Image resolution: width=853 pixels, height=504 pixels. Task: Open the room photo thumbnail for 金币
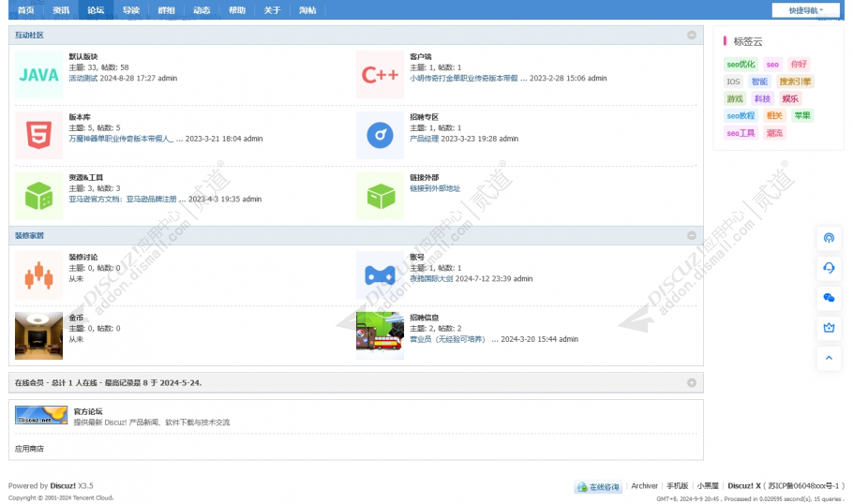tap(38, 335)
